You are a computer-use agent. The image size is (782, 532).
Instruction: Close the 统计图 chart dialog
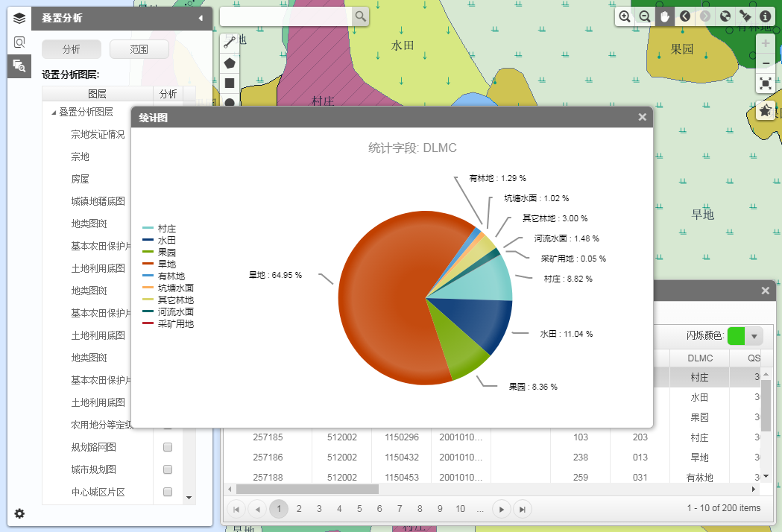coord(643,117)
